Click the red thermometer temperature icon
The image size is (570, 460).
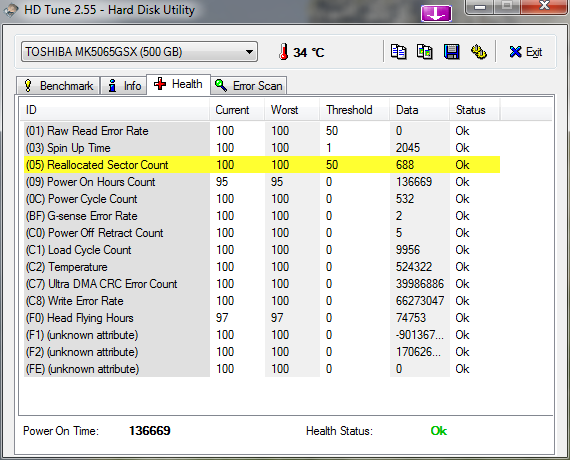point(284,52)
